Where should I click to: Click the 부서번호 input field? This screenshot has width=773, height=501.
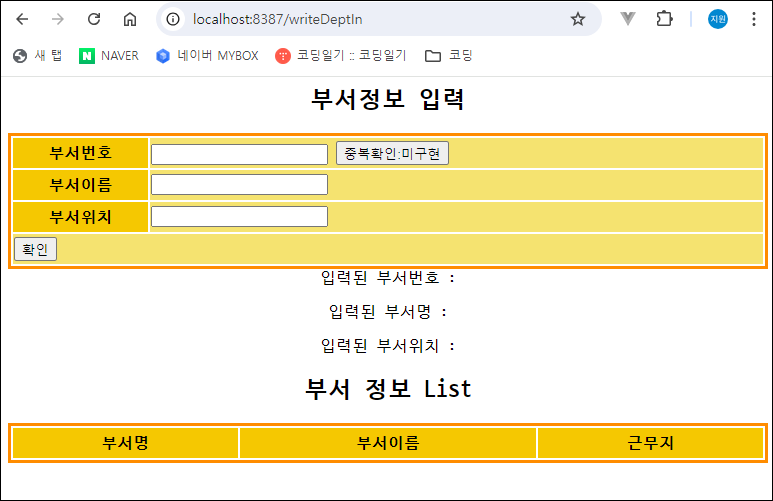point(240,154)
